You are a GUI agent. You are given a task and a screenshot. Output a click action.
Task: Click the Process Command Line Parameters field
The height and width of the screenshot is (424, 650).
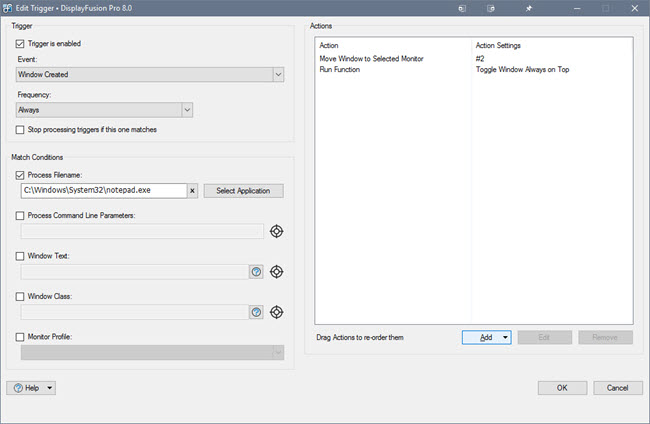point(142,231)
